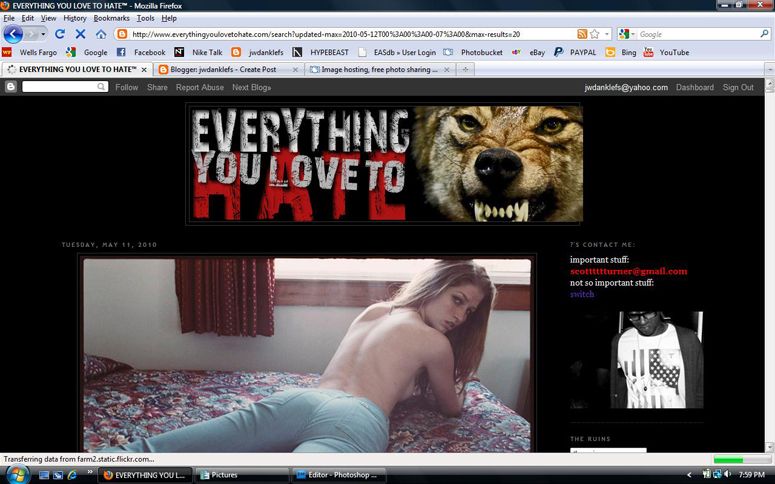Open the Facebook bookmark

point(141,52)
